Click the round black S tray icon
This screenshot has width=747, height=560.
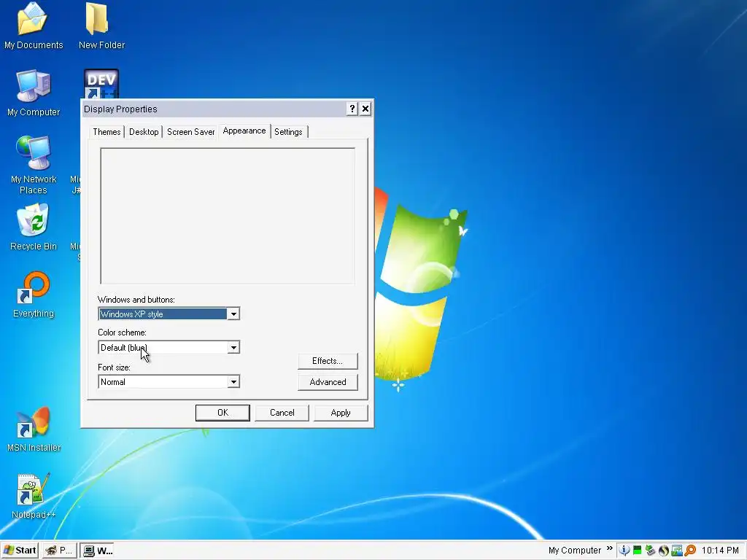(x=664, y=551)
